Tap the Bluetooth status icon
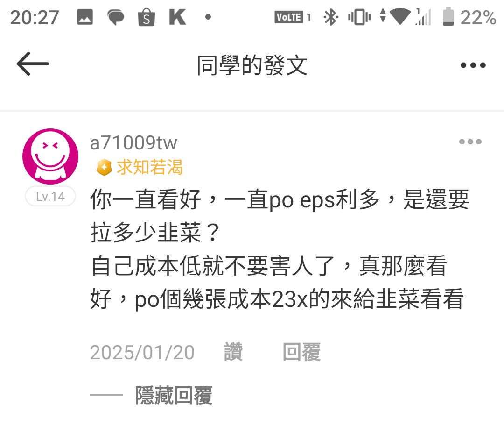This screenshot has height=426, width=504. (x=331, y=17)
